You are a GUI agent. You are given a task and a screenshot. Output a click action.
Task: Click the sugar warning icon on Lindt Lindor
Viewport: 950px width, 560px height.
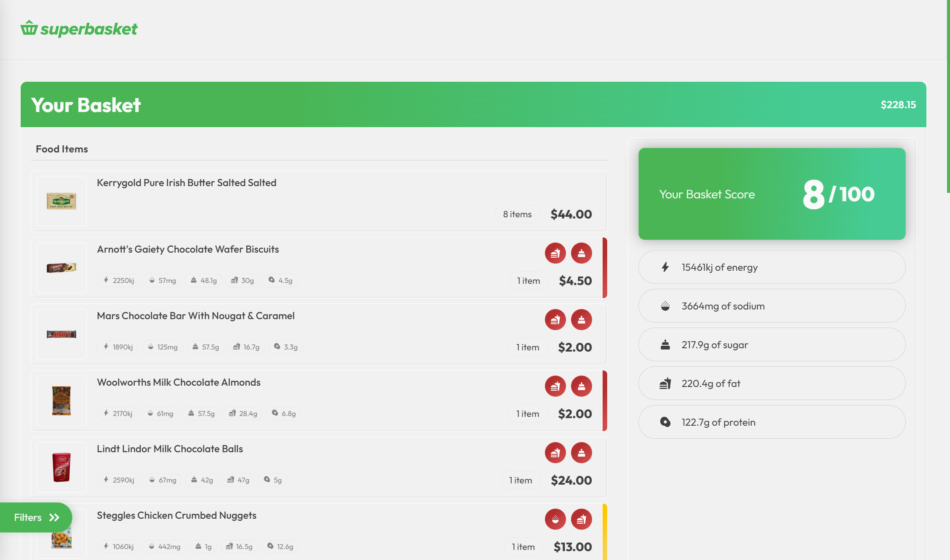pyautogui.click(x=581, y=453)
